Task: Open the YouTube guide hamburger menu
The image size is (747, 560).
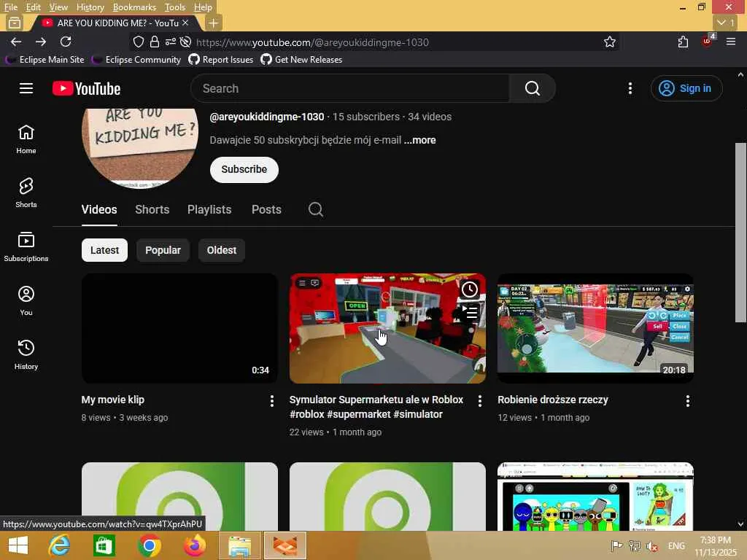Action: pos(26,88)
